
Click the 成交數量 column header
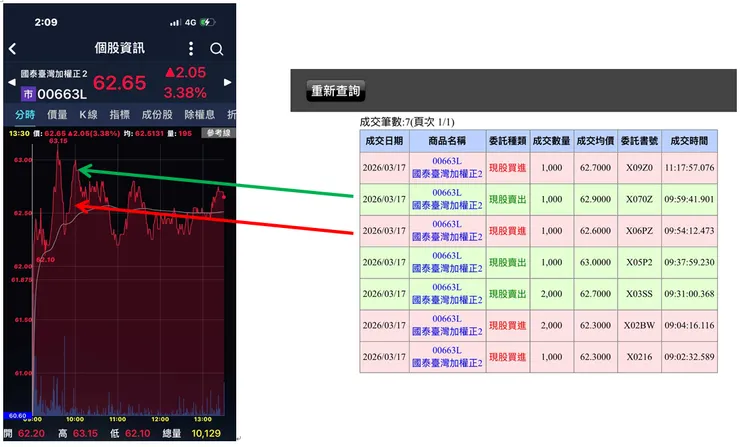[x=552, y=141]
